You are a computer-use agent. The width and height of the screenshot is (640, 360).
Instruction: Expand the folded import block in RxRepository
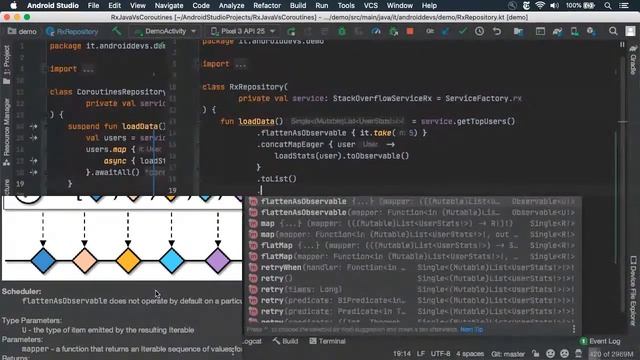tap(240, 64)
